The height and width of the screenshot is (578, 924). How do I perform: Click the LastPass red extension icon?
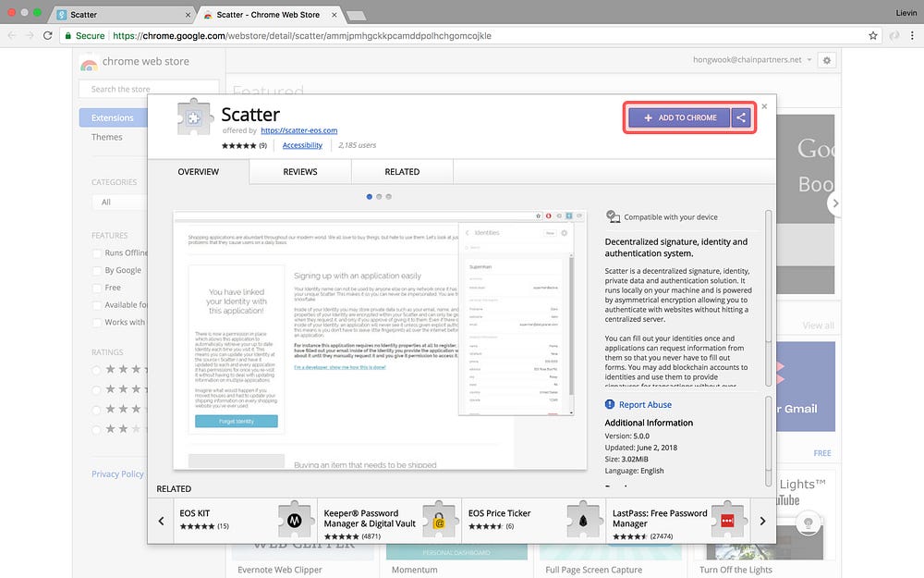tap(727, 520)
